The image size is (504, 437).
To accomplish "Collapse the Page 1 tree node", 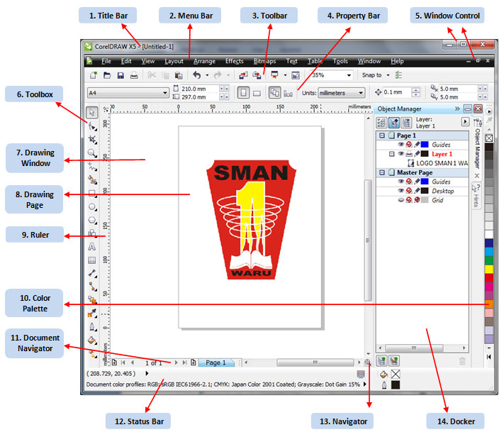I will [382, 135].
